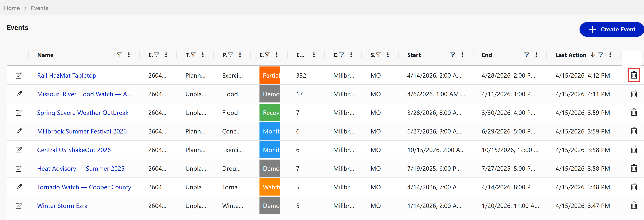Viewport: 644px width, 220px height.
Task: Open Millbrook Summer Festival 2026 event
Action: (x=82, y=131)
